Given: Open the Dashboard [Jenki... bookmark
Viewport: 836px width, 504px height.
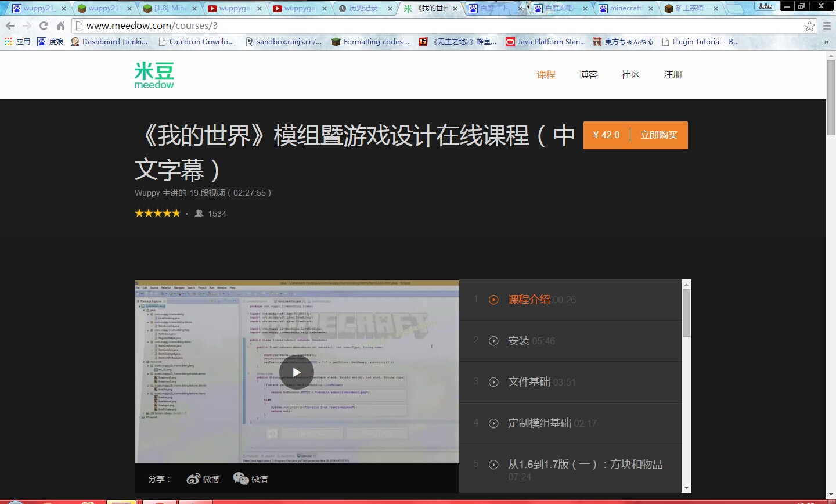Looking at the screenshot, I should click(109, 42).
